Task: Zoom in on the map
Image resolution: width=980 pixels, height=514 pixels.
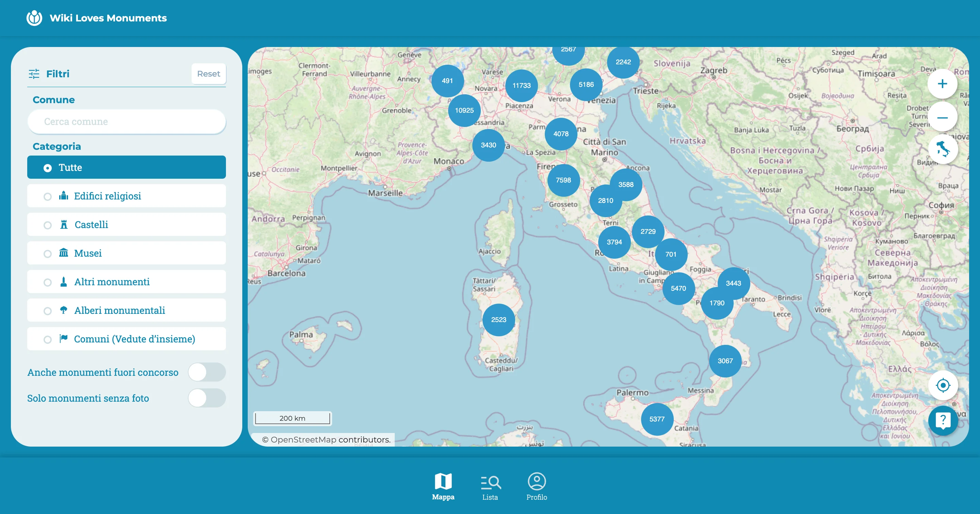Action: pos(942,84)
